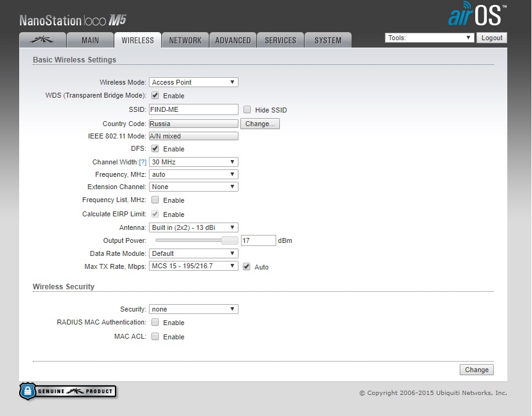This screenshot has height=416, width=532.
Task: Click the SSID input field
Action: coord(193,109)
